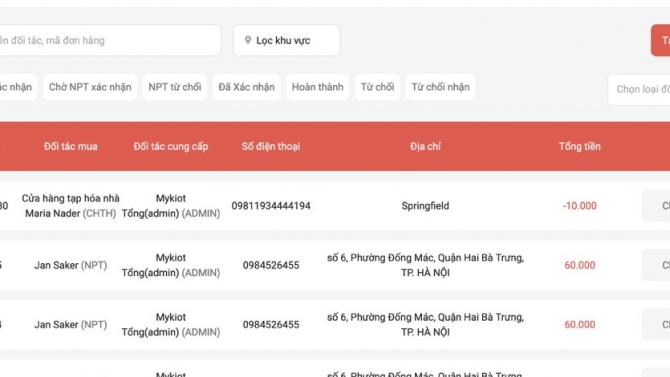Open the Chọn loại dropdown
Viewport: 670px width, 377px height.
tap(639, 89)
